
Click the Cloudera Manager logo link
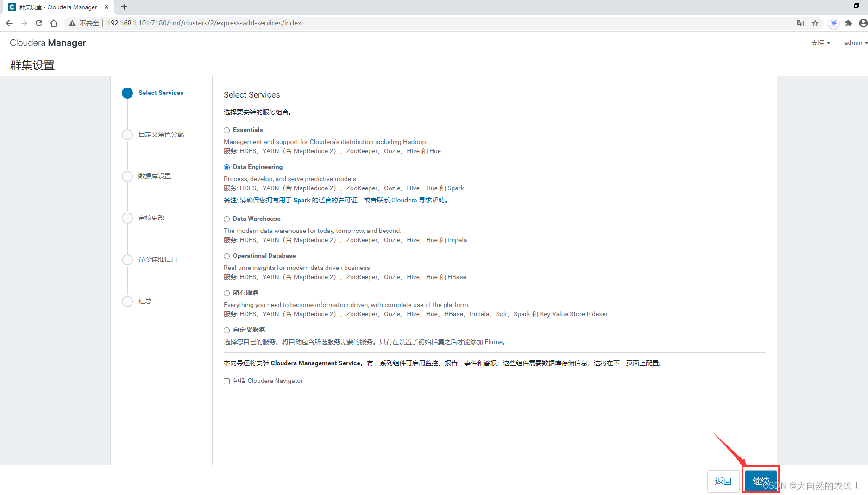(x=48, y=43)
